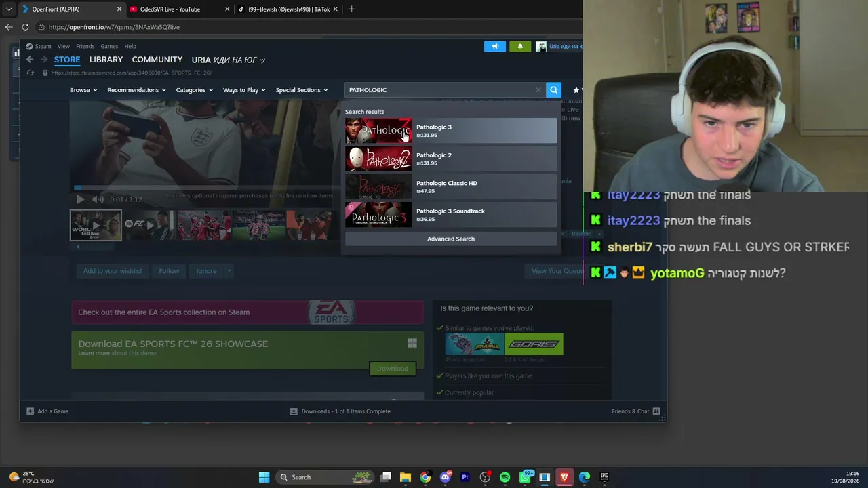
Task: Select the Pathologic 3 search result
Action: click(451, 131)
